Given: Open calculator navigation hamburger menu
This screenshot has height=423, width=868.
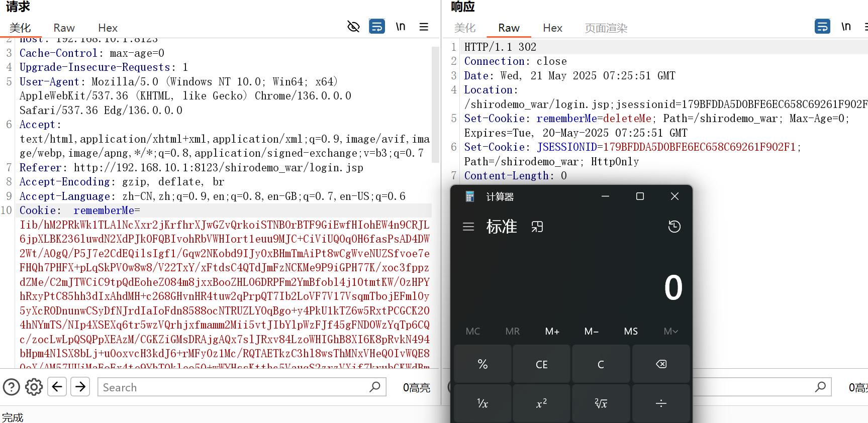Looking at the screenshot, I should [468, 227].
